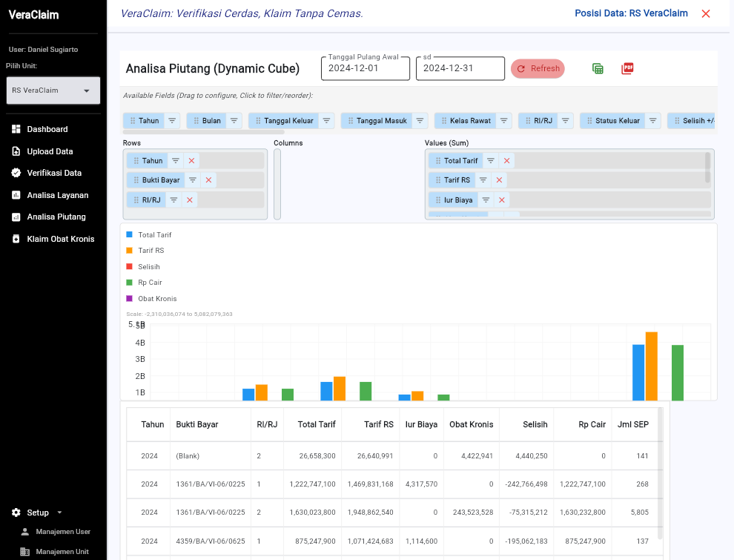
Task: Open Klaim Obat Kronis menu item
Action: coord(60,239)
